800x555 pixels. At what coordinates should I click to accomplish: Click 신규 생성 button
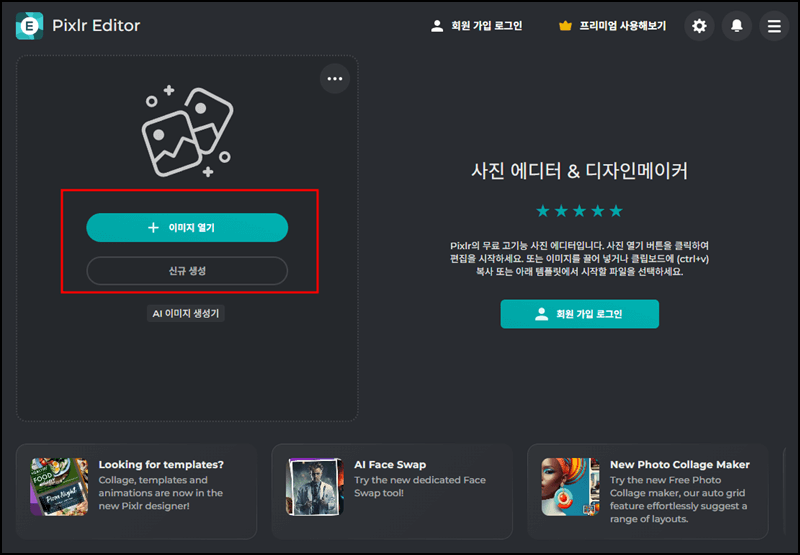click(x=187, y=270)
